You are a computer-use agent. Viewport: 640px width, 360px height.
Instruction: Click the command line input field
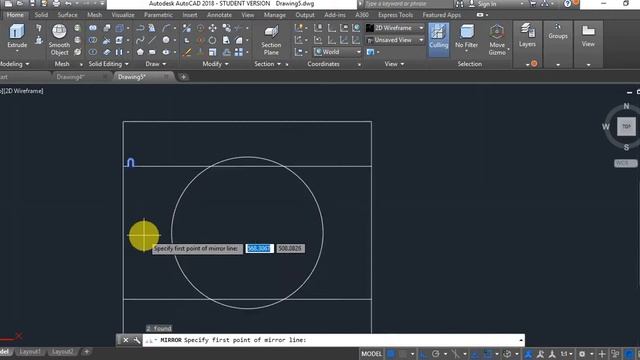333,340
